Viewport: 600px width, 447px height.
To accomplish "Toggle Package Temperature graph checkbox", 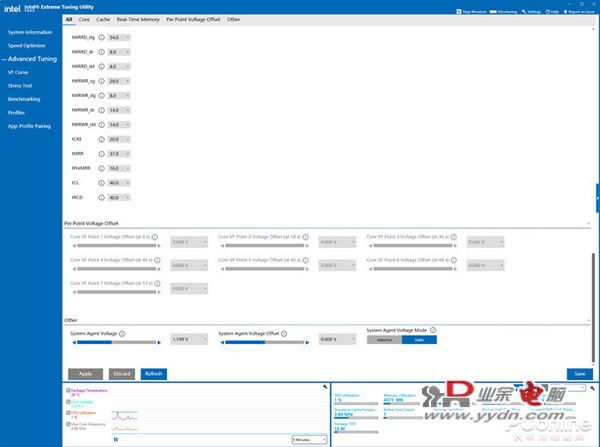I will click(68, 390).
